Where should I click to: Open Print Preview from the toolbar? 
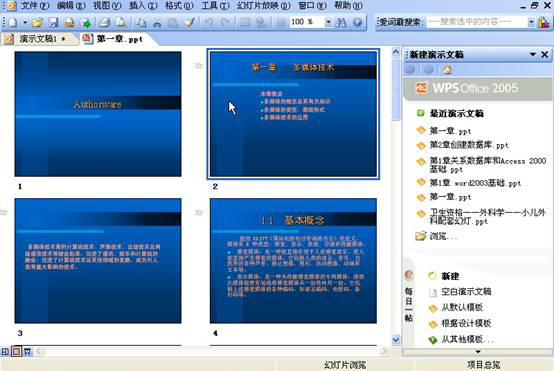click(x=121, y=23)
